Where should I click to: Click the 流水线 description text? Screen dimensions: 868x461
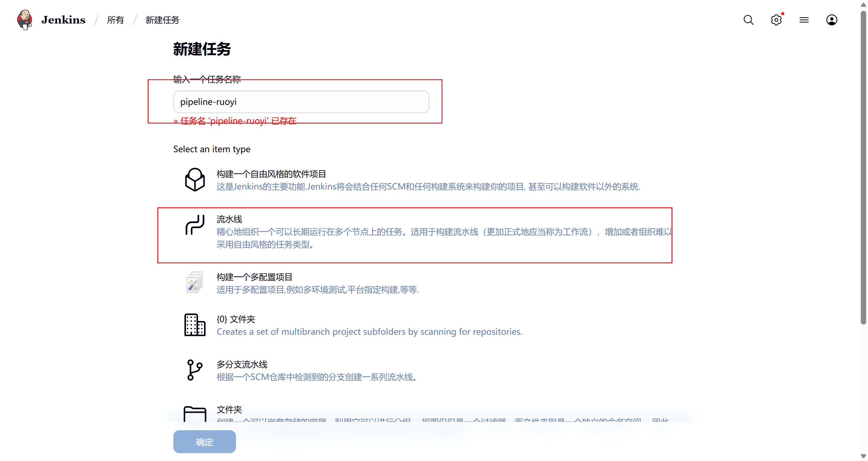[444, 238]
